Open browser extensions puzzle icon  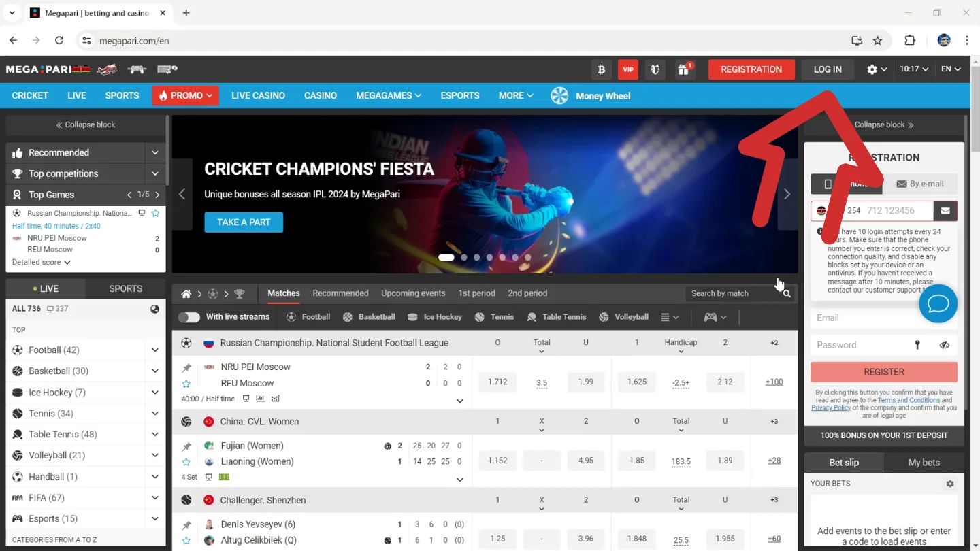tap(910, 41)
